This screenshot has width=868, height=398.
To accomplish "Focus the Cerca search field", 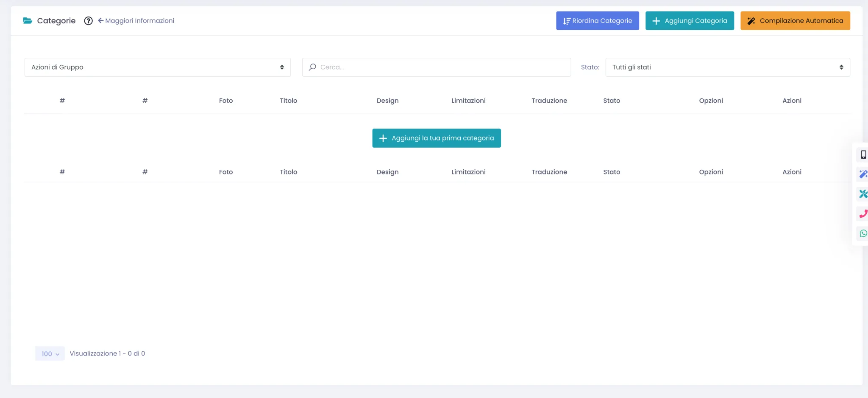I will (x=437, y=67).
